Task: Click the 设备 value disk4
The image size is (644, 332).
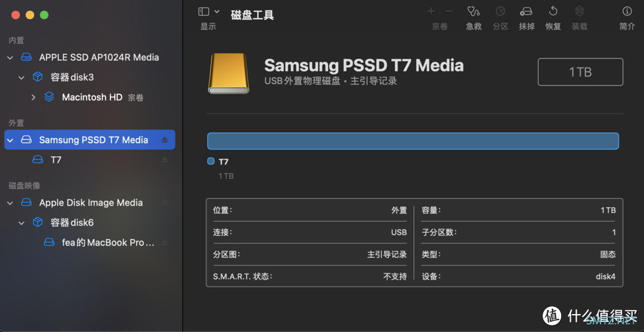Action: click(x=605, y=276)
